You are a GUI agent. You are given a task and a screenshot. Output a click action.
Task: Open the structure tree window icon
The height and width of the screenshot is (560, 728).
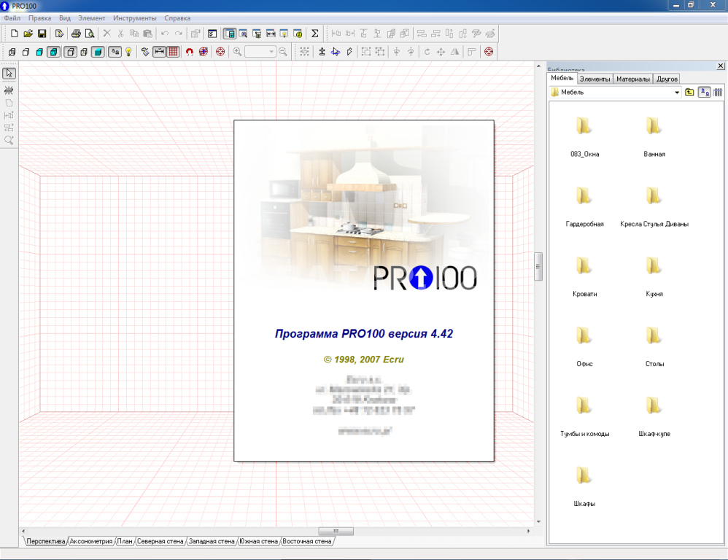point(257,34)
